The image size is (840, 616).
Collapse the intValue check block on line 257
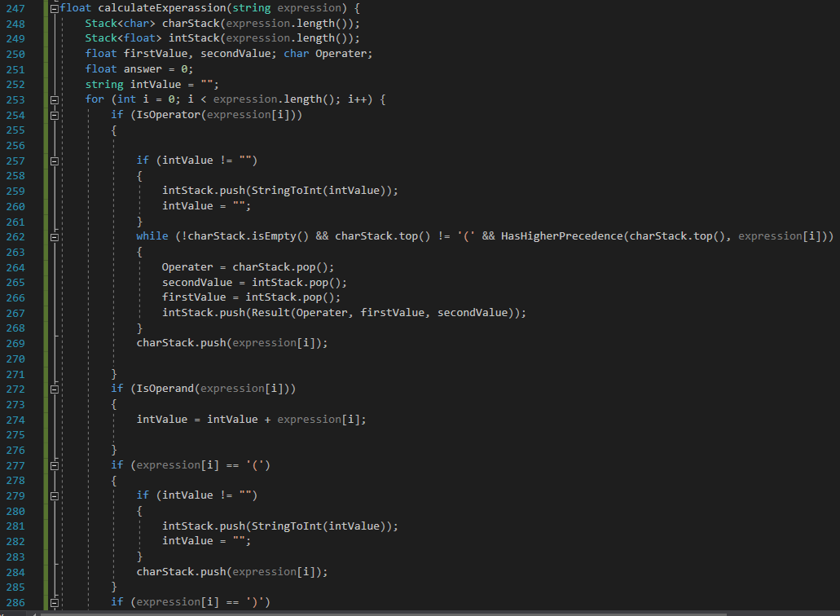coord(53,160)
